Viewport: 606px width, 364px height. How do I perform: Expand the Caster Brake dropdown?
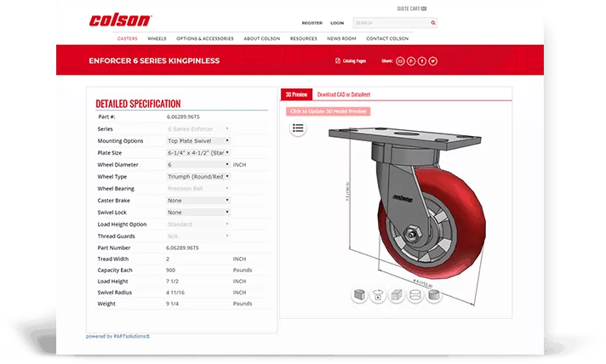click(197, 200)
